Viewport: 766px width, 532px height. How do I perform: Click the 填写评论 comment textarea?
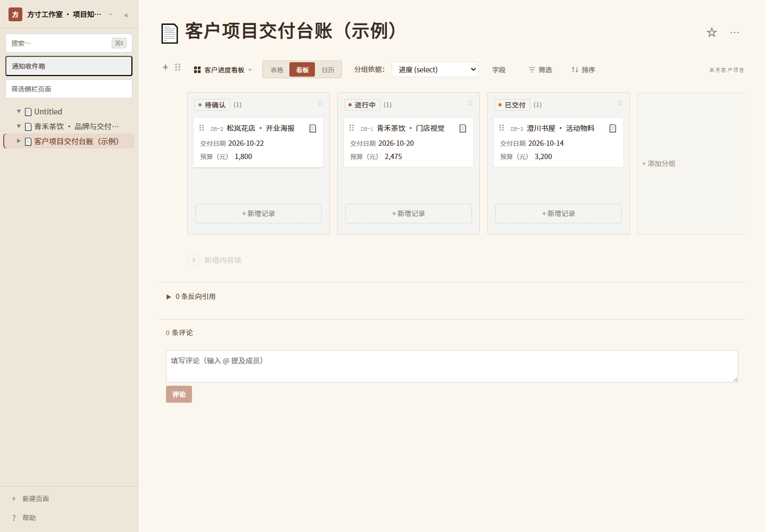452,366
